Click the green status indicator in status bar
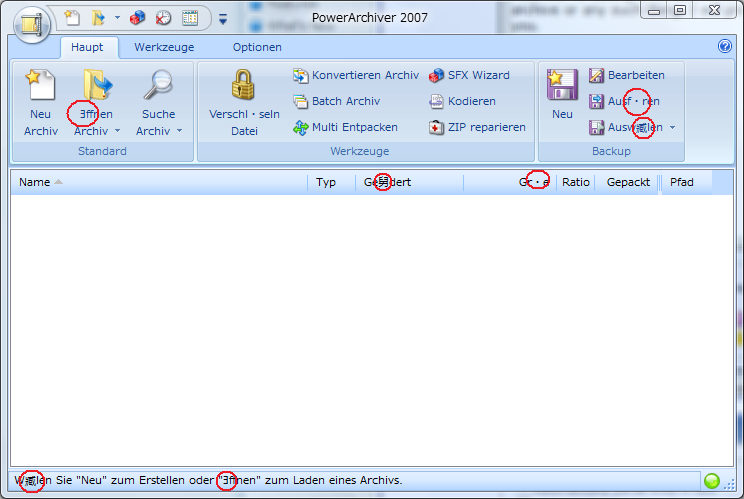 [x=712, y=481]
